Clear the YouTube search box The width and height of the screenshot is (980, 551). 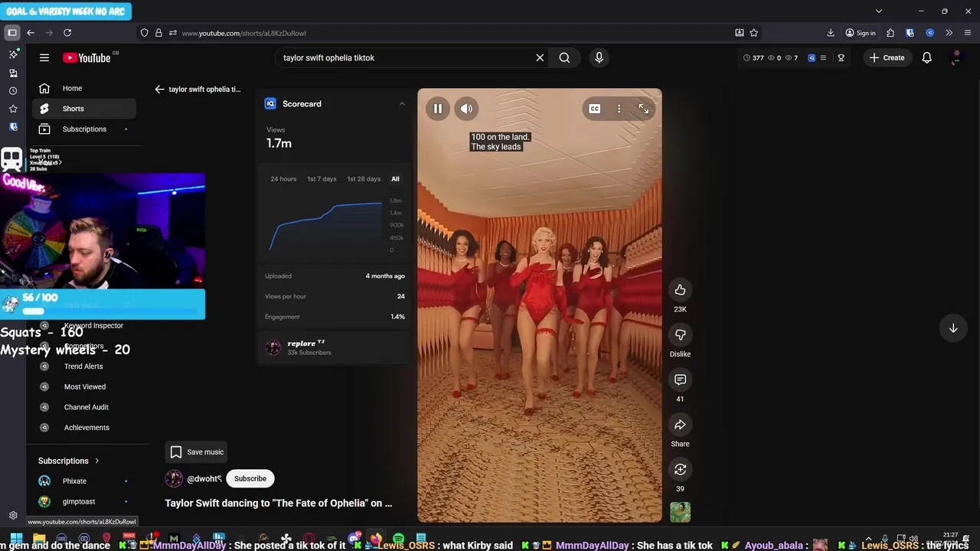pyautogui.click(x=540, y=57)
